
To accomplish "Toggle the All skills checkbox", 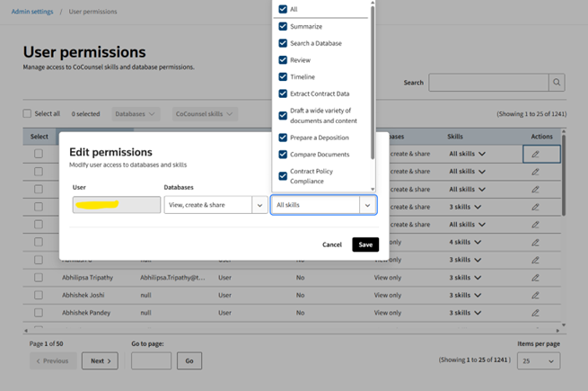I will click(x=283, y=9).
